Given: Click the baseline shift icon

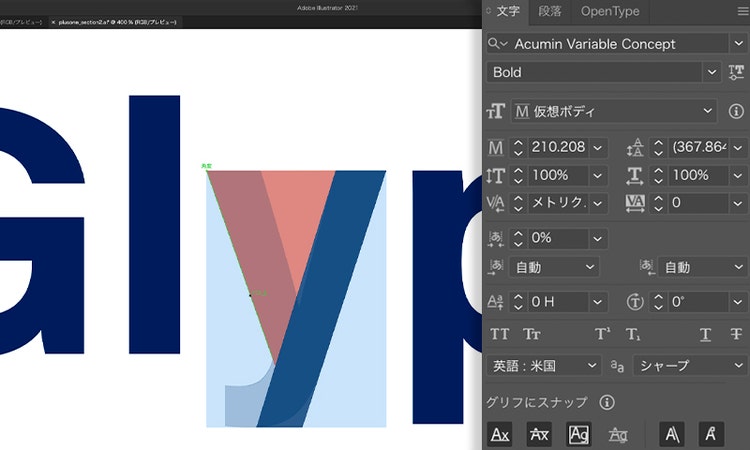Looking at the screenshot, I should pyautogui.click(x=496, y=302).
